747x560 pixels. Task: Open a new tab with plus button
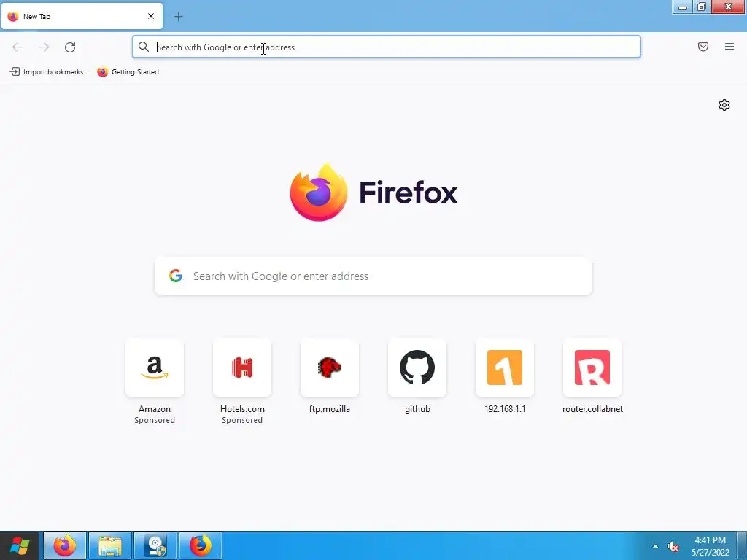tap(178, 17)
